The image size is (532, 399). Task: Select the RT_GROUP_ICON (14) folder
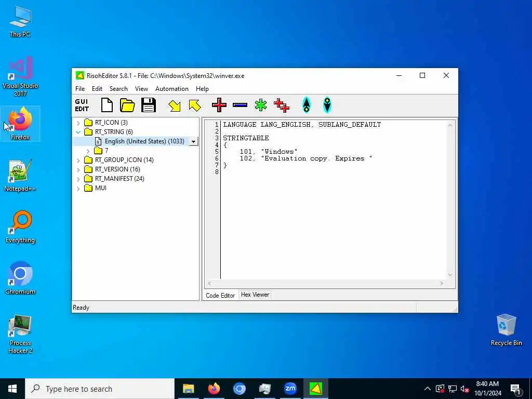(x=119, y=160)
